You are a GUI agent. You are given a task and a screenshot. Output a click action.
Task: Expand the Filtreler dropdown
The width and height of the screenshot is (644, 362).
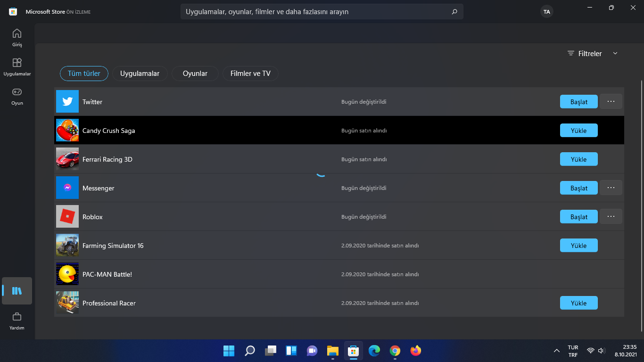[x=593, y=54]
